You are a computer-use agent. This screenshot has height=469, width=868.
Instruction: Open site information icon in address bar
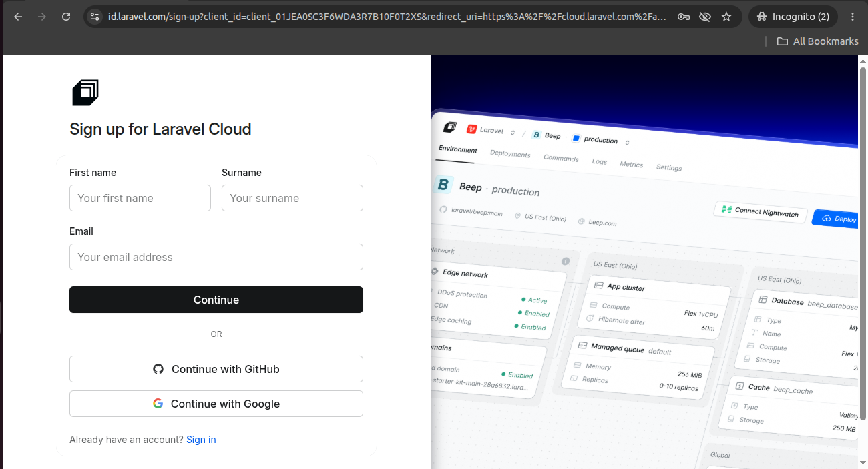(95, 17)
